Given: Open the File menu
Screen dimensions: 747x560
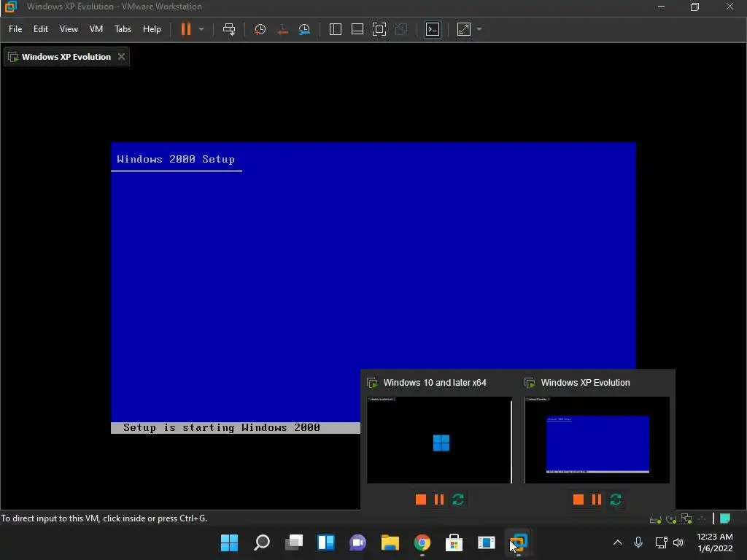Looking at the screenshot, I should 15,29.
